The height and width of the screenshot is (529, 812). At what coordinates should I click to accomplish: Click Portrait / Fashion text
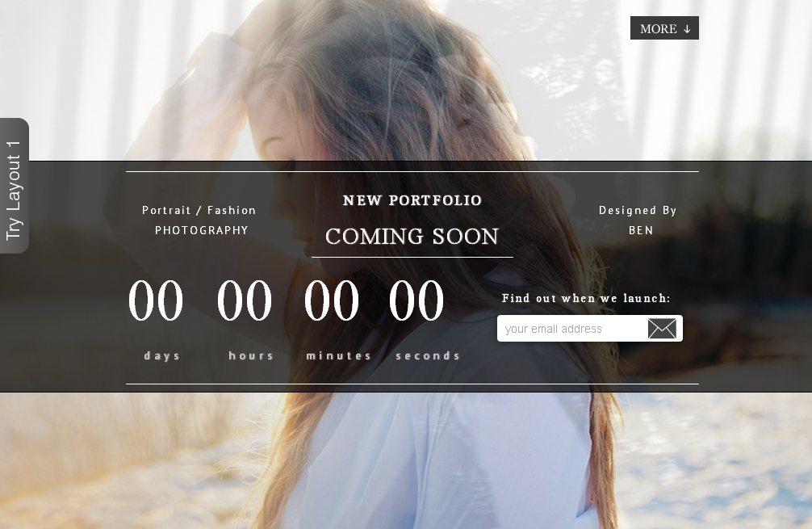[199, 210]
